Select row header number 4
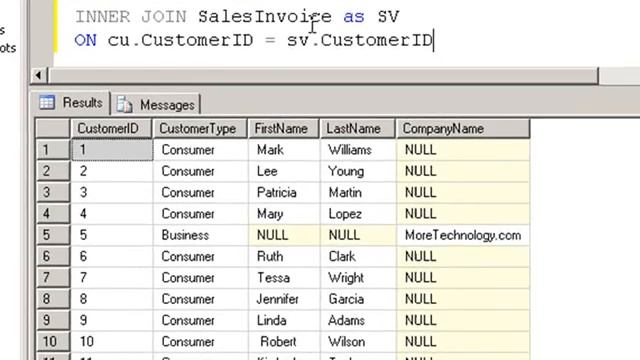The height and width of the screenshot is (360, 640). coord(53,213)
